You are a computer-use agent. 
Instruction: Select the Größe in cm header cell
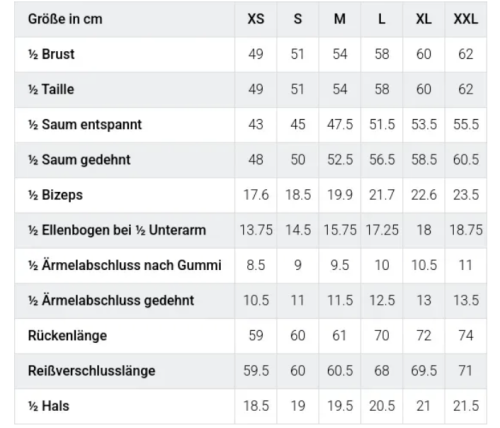click(65, 19)
